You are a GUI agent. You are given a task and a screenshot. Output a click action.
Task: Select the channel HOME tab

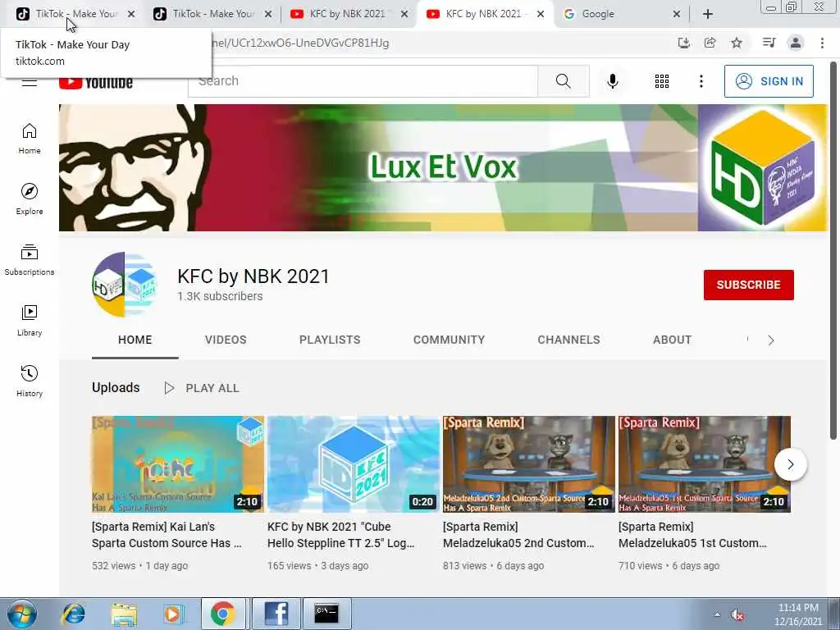pos(135,340)
